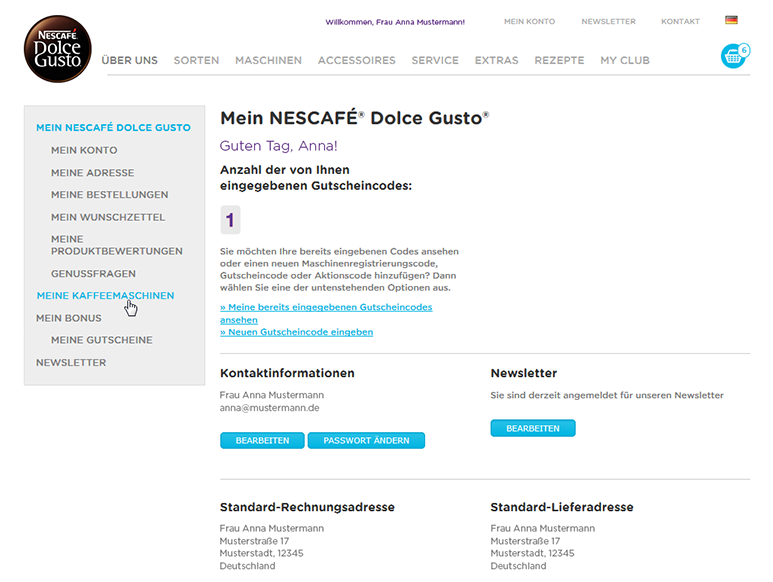
Task: Open MEINE PRODUKTBEWERTUNGEN in the sidebar
Action: pos(117,245)
